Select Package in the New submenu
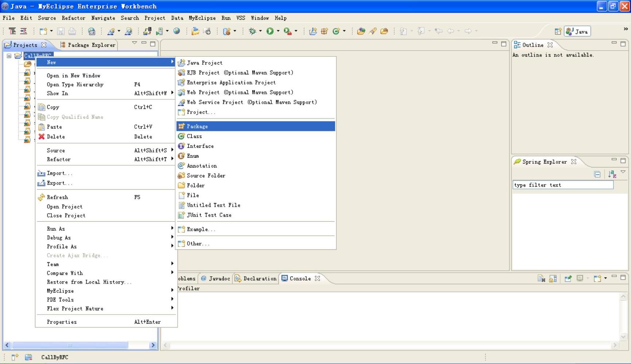 256,126
